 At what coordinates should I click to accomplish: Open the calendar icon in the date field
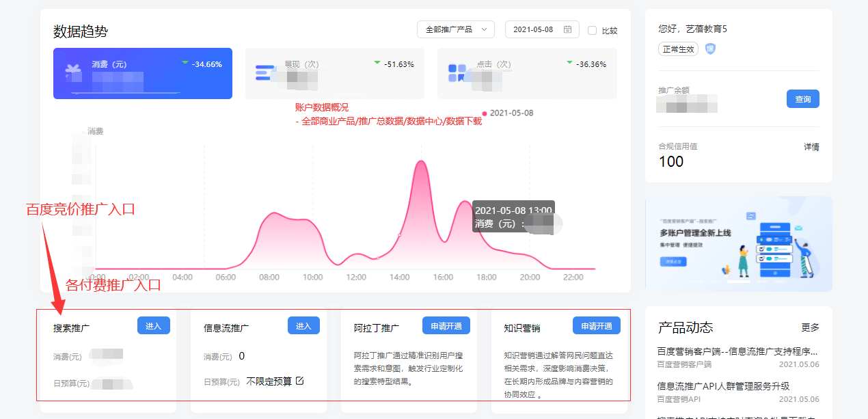568,29
